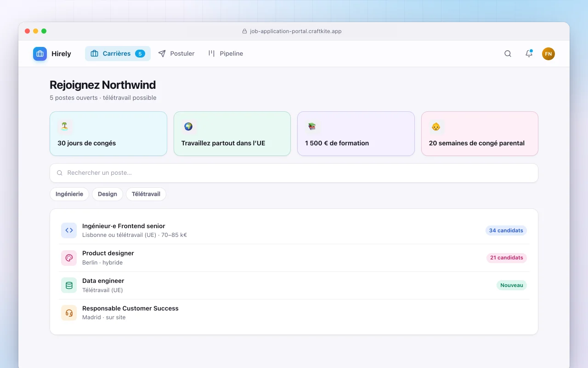Click the headset icon for Customer Success
The image size is (588, 368).
(x=69, y=313)
